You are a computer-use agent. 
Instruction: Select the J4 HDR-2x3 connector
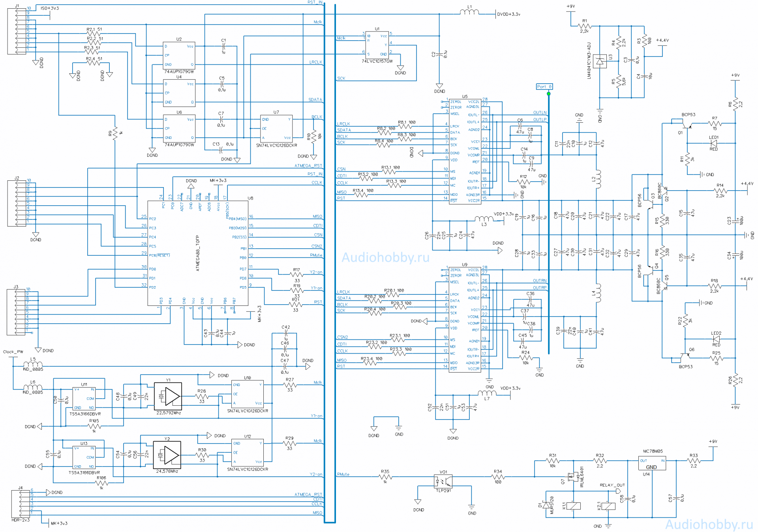click(x=21, y=504)
